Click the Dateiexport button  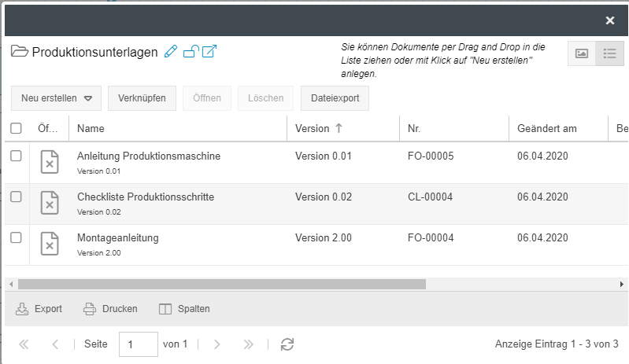[x=335, y=98]
